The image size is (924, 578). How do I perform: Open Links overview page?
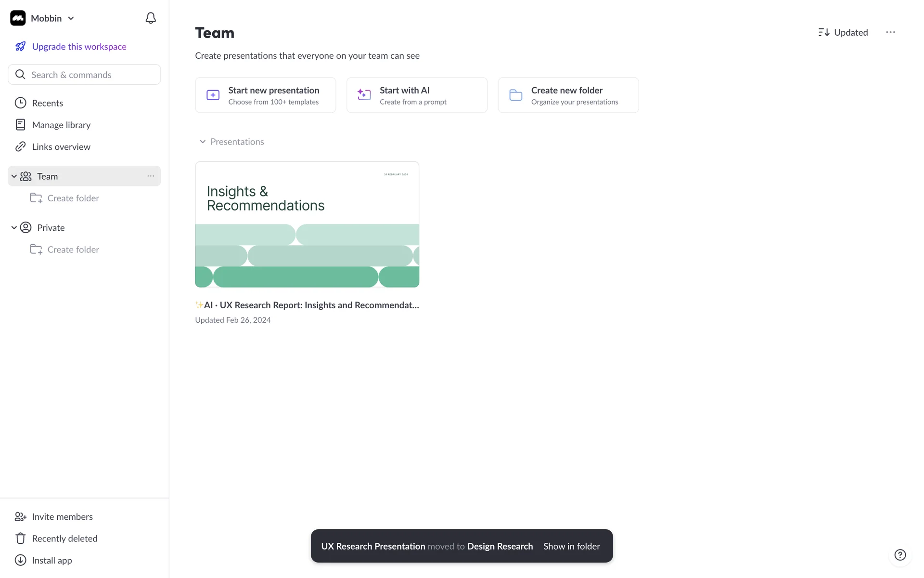click(x=61, y=147)
